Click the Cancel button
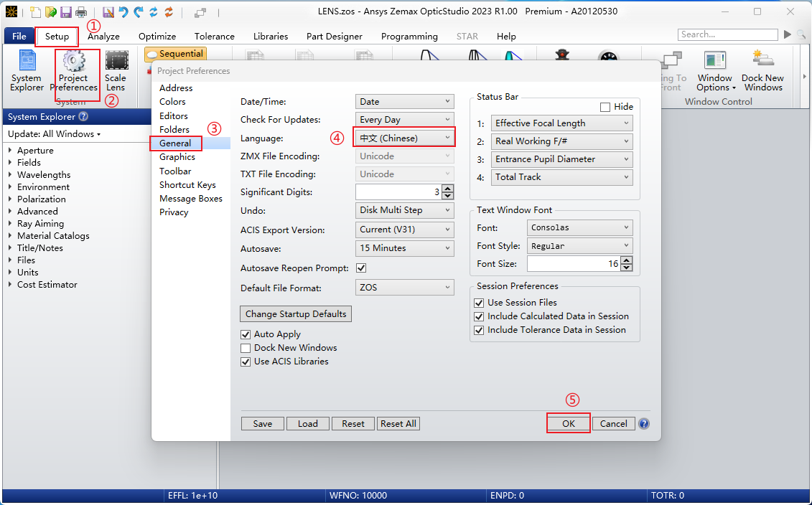 pyautogui.click(x=614, y=423)
